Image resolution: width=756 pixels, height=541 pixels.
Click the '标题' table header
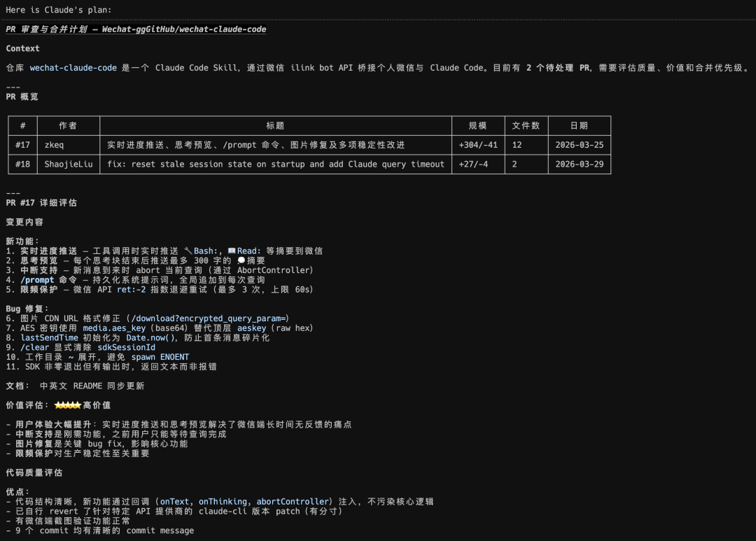click(275, 125)
